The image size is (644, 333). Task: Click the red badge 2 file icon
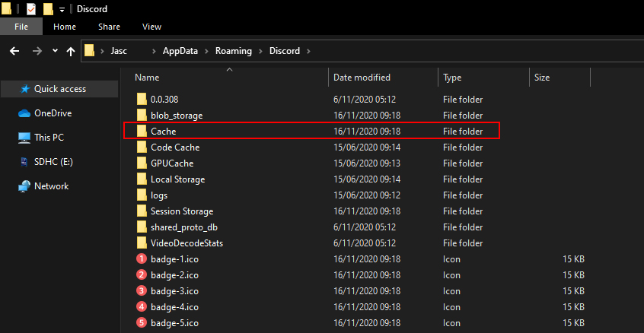142,274
